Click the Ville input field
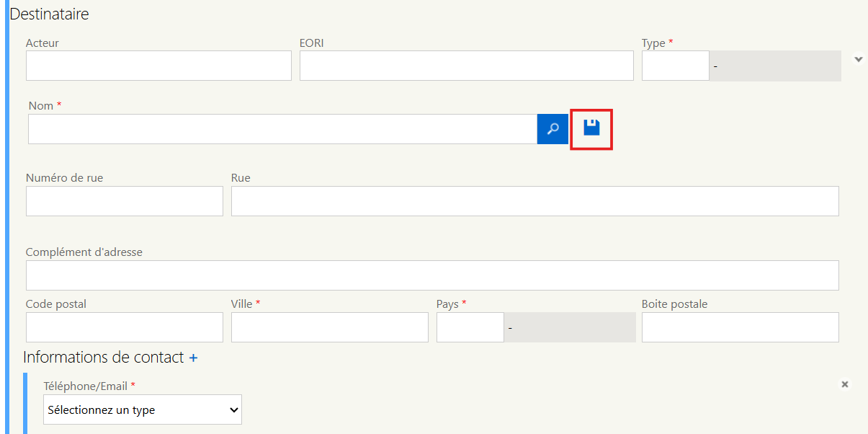The height and width of the screenshot is (434, 868). (x=329, y=327)
